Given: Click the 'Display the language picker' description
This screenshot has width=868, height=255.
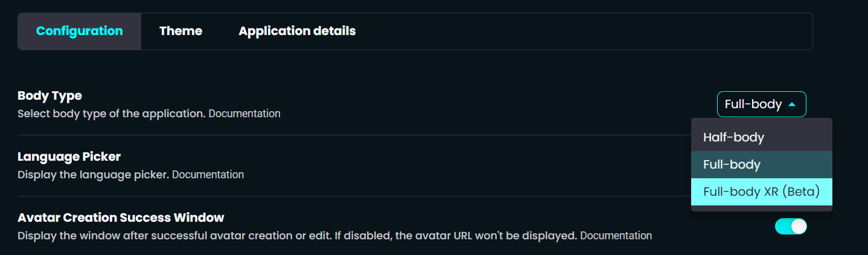Looking at the screenshot, I should click(x=94, y=175).
